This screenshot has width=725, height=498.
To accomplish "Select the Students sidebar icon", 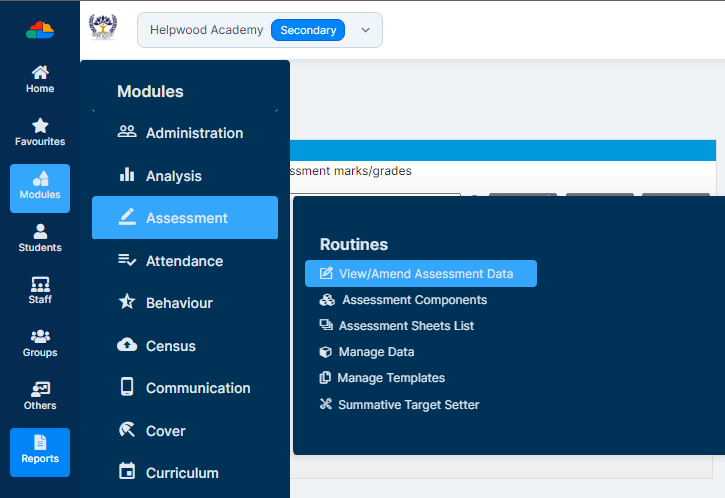I will point(40,238).
